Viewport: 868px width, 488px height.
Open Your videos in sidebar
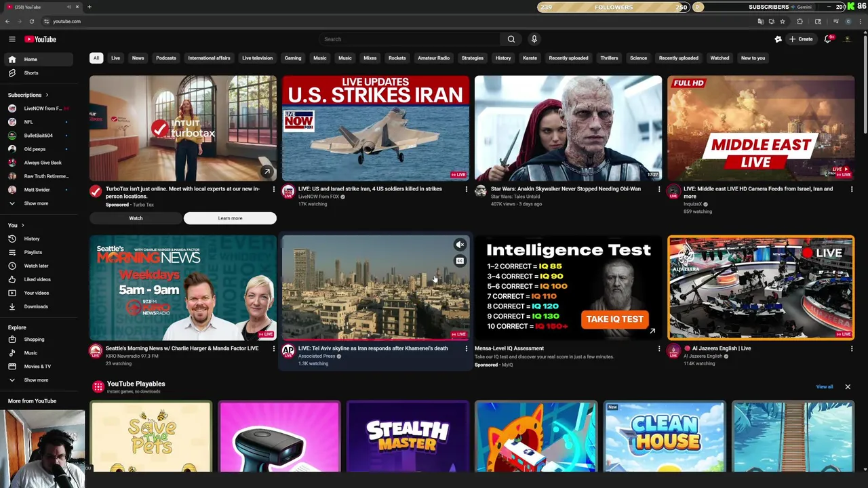(38, 293)
